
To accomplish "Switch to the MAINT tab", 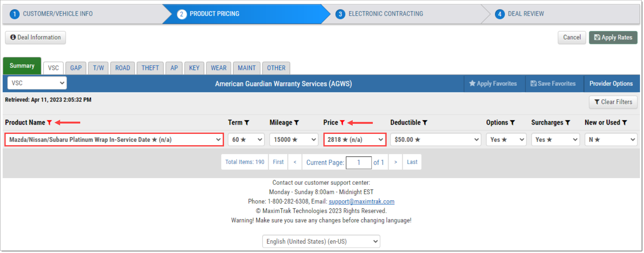I will [247, 68].
